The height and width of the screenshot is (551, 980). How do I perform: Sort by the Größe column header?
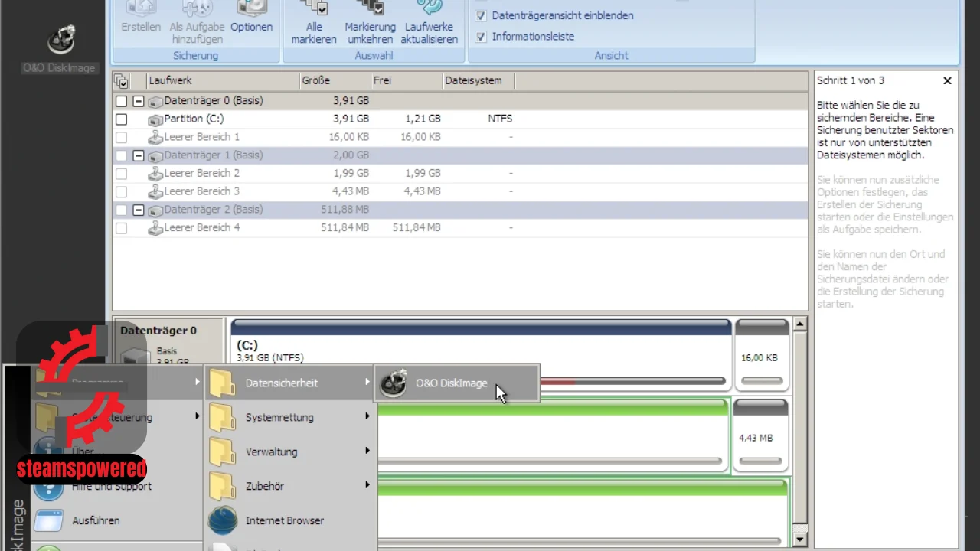(335, 80)
